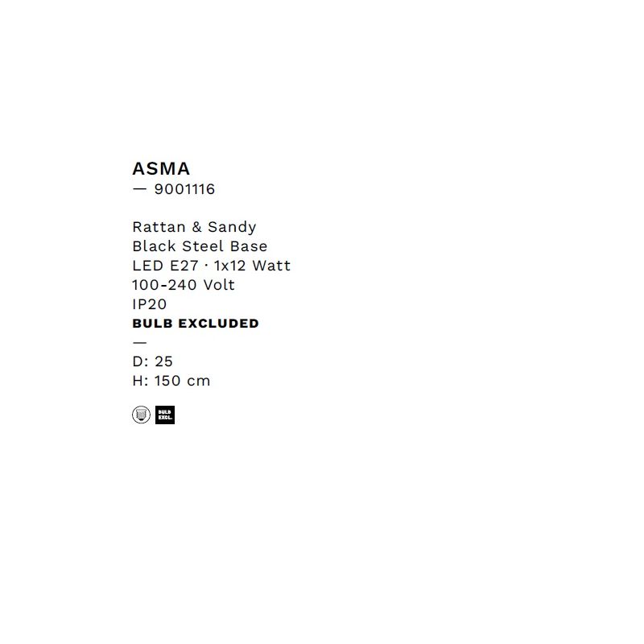Select the H: 150 cm dimension

coord(171,381)
